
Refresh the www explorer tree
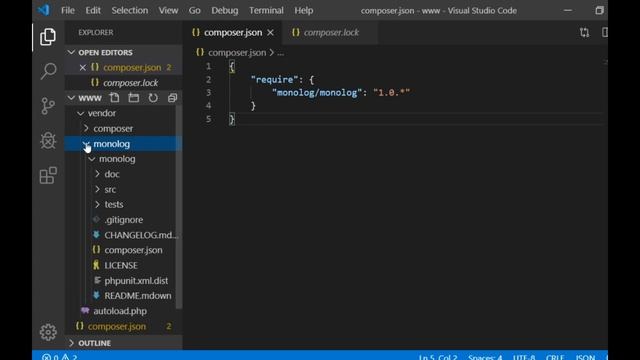tap(153, 98)
